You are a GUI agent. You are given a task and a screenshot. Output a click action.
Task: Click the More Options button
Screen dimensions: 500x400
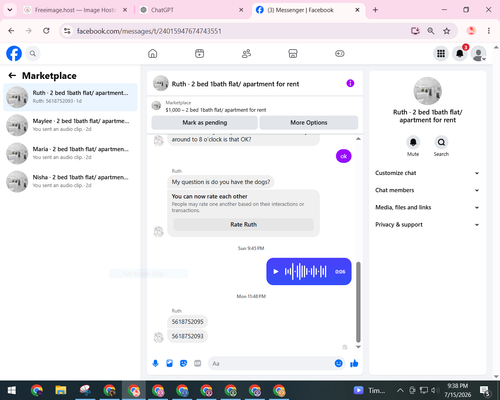point(309,123)
